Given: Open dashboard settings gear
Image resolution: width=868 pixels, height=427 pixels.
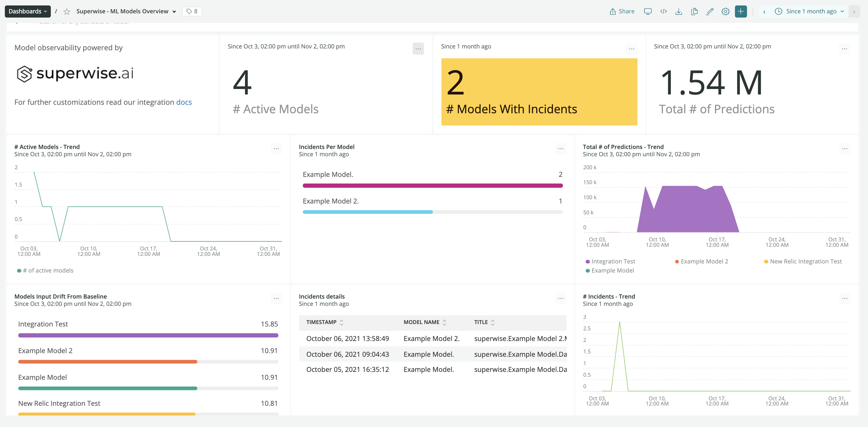Looking at the screenshot, I should (x=725, y=12).
